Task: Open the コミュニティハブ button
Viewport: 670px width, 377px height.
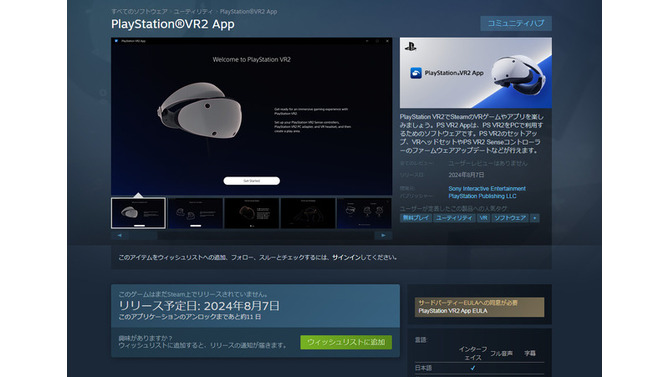Action: (x=516, y=24)
